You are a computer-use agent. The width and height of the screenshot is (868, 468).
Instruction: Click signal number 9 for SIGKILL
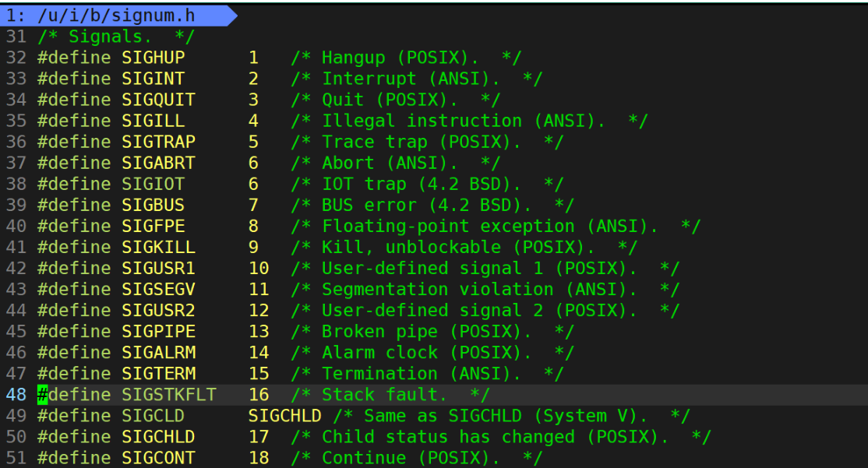253,248
